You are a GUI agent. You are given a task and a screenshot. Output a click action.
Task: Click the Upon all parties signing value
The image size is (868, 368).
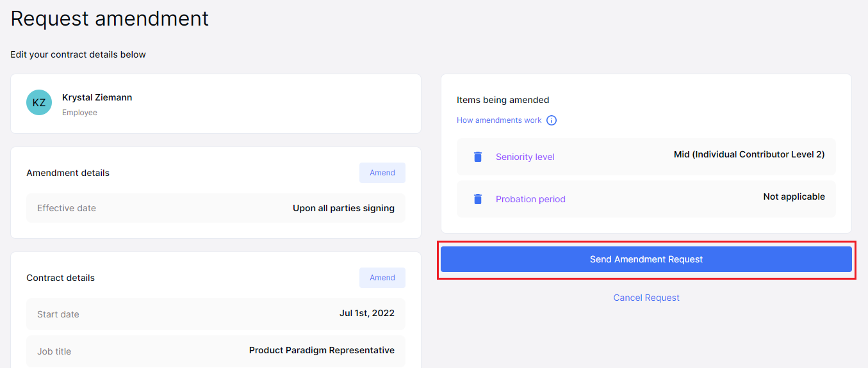click(344, 208)
